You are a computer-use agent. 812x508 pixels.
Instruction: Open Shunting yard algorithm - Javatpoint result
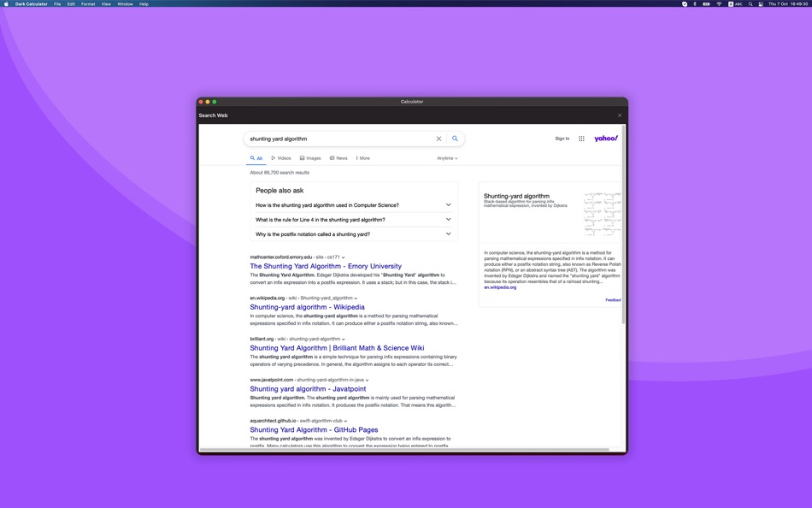click(308, 389)
